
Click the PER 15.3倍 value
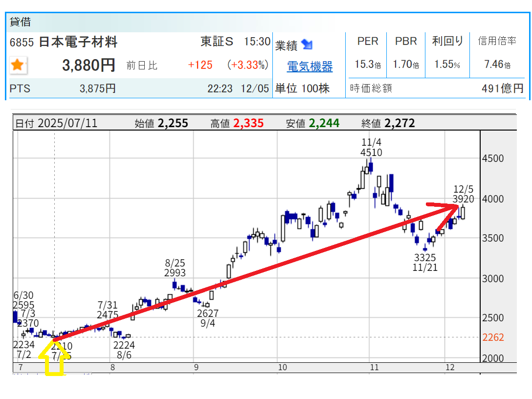pos(367,65)
